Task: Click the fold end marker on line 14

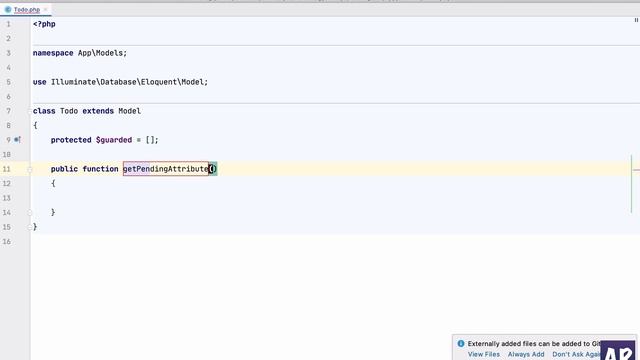Action: [29, 212]
